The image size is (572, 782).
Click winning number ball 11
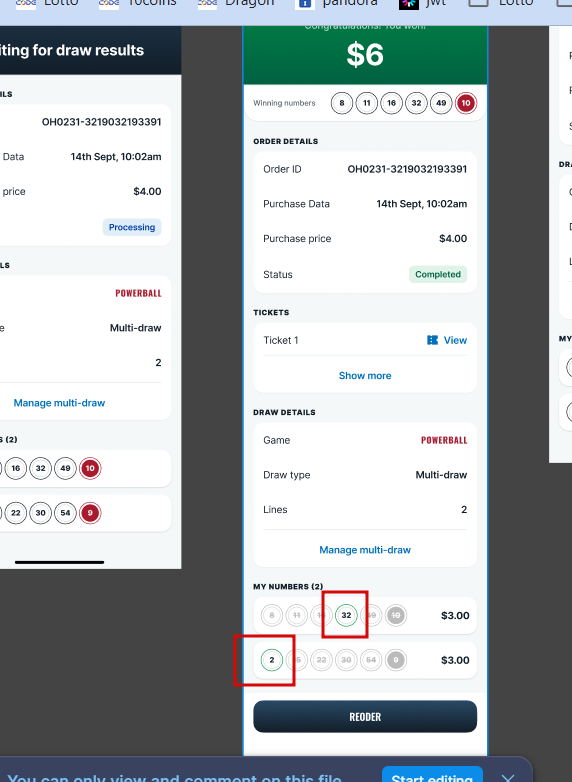(367, 103)
